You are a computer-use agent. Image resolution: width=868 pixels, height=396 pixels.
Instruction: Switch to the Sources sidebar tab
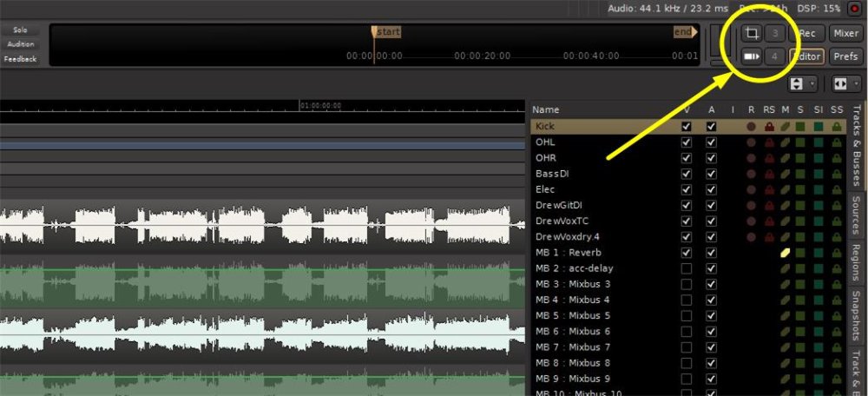tap(857, 216)
